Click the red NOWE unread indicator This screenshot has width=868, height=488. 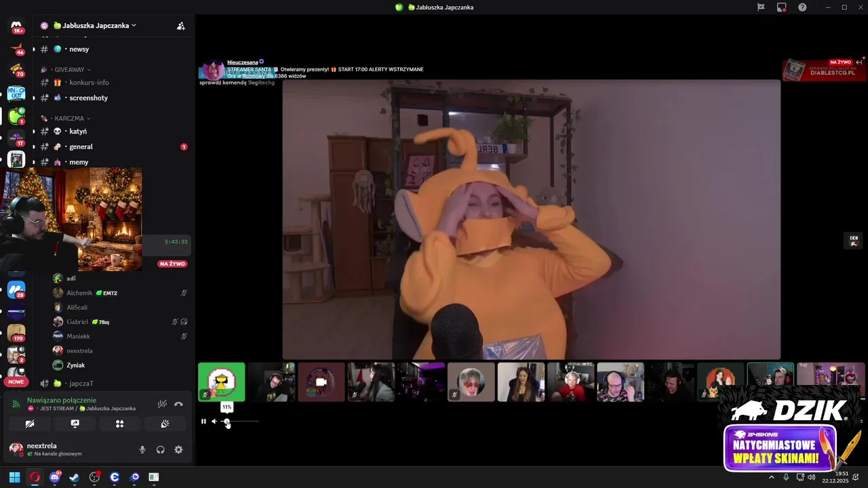16,382
